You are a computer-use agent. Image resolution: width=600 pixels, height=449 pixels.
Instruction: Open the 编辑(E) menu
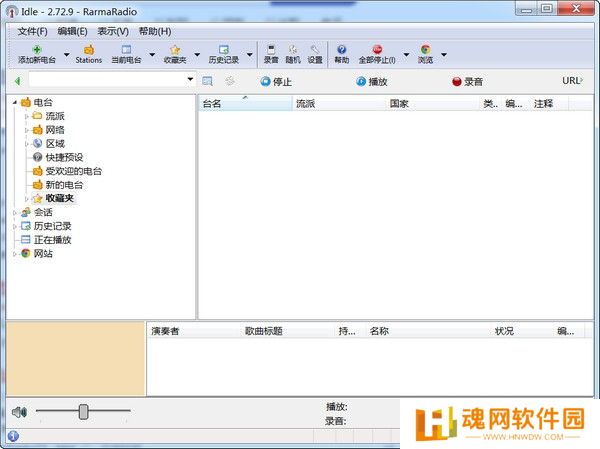(72, 31)
